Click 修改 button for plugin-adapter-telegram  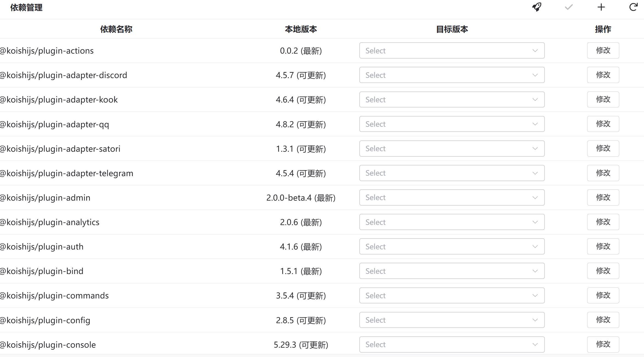pyautogui.click(x=603, y=173)
